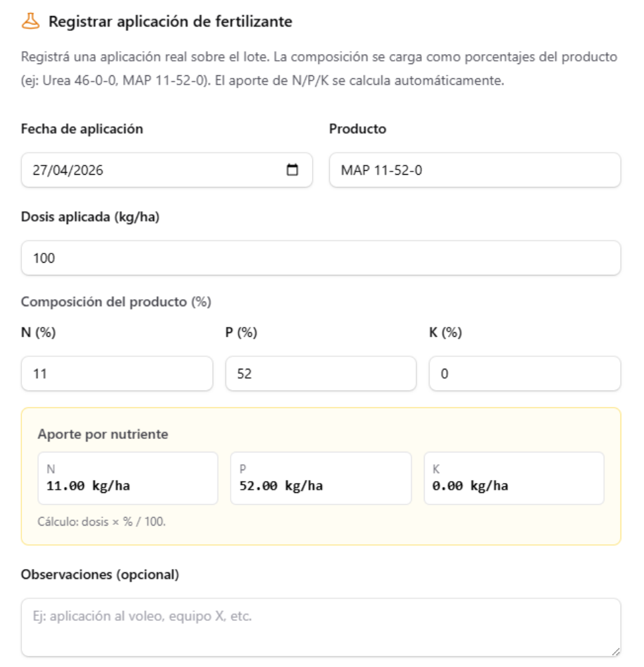Click the textarea resize handle corner
The width and height of the screenshot is (644, 667).
point(615,651)
